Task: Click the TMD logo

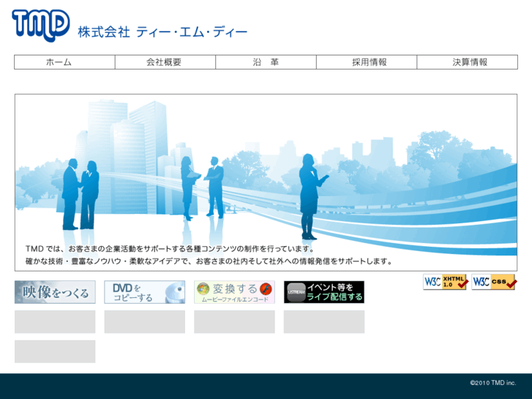Action: pyautogui.click(x=41, y=25)
